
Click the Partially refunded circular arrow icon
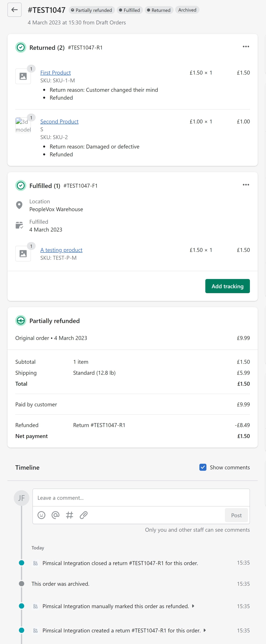tap(21, 320)
